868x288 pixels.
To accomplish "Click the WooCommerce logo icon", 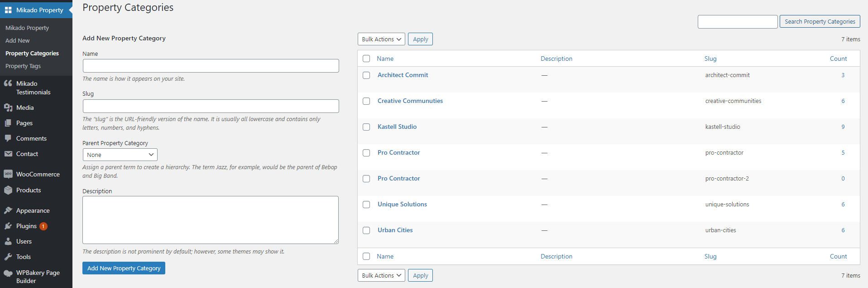I will [x=8, y=174].
